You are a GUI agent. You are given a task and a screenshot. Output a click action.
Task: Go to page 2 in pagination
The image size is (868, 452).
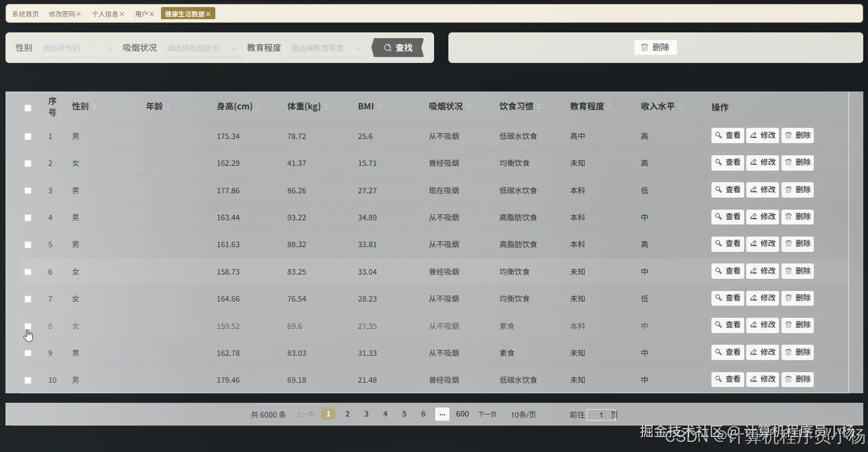click(x=347, y=414)
